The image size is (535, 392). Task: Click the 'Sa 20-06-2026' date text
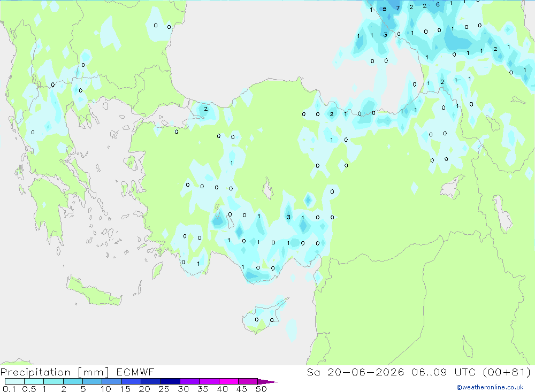[x=356, y=372]
